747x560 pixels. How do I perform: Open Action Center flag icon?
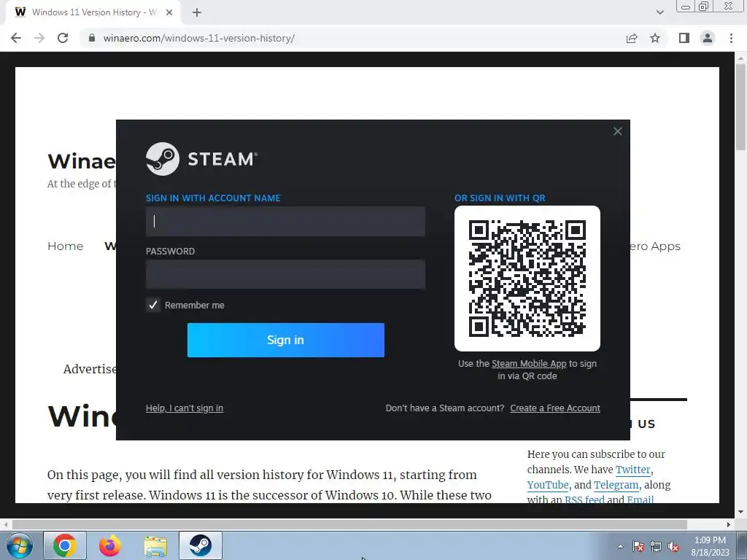(638, 546)
